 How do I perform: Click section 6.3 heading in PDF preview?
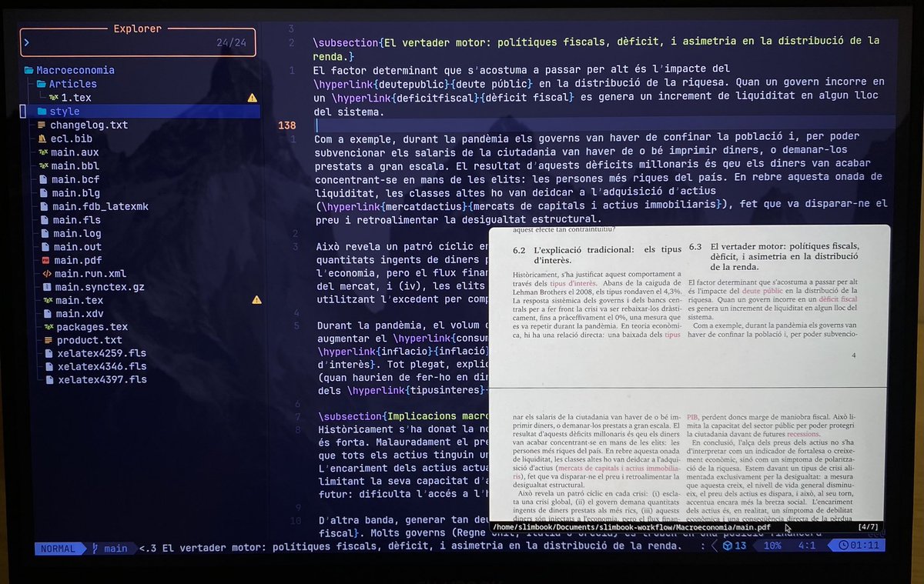[775, 256]
